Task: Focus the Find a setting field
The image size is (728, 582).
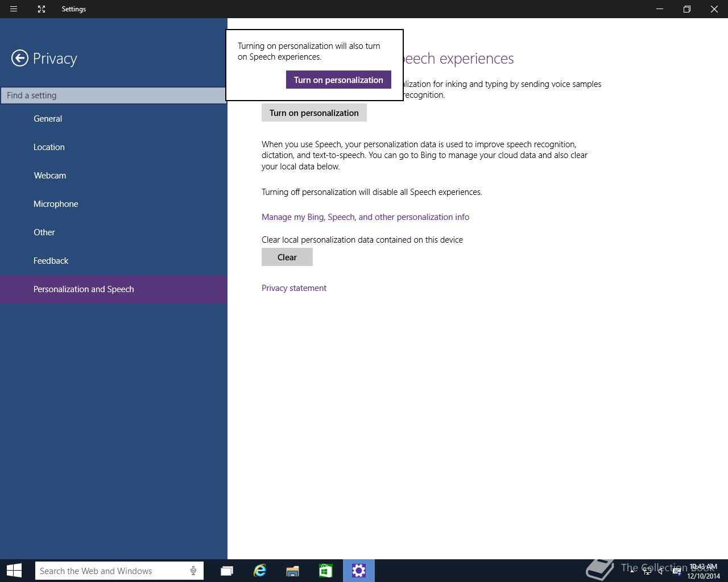Action: click(x=113, y=95)
